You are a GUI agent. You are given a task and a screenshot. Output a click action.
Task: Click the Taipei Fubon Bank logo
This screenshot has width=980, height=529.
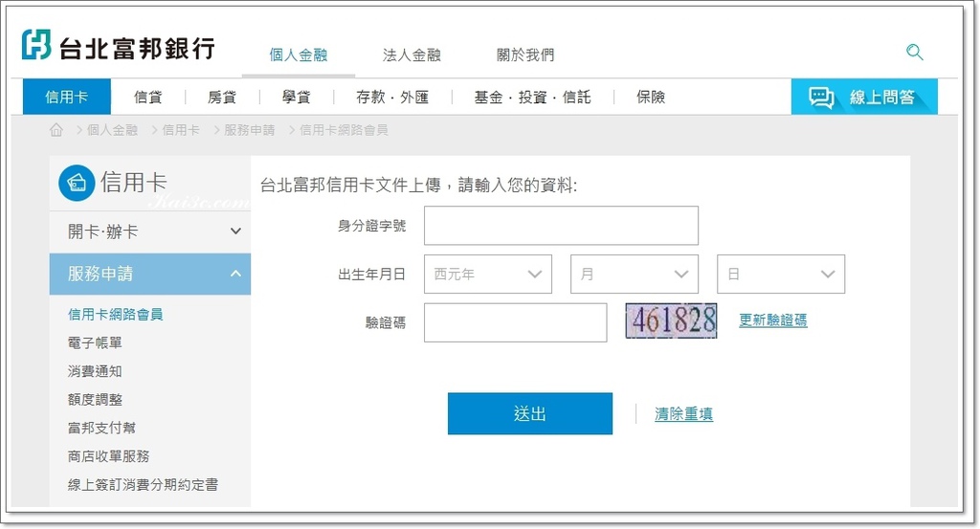[x=118, y=46]
